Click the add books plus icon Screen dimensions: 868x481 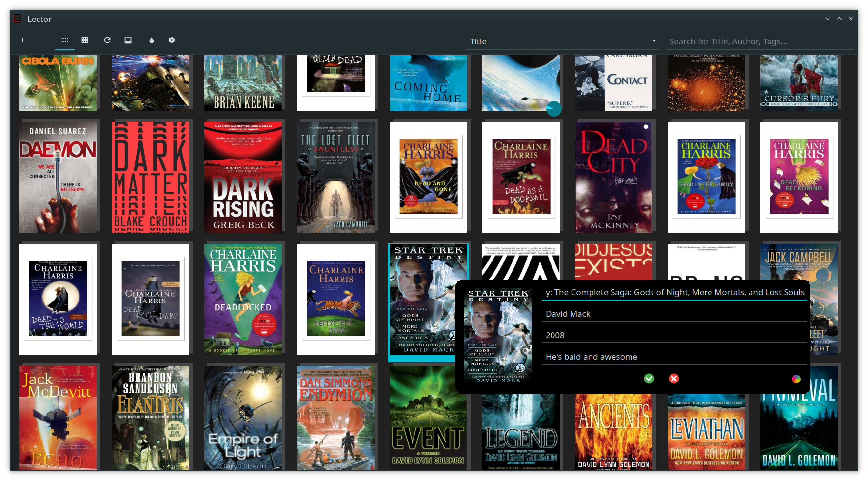click(22, 40)
